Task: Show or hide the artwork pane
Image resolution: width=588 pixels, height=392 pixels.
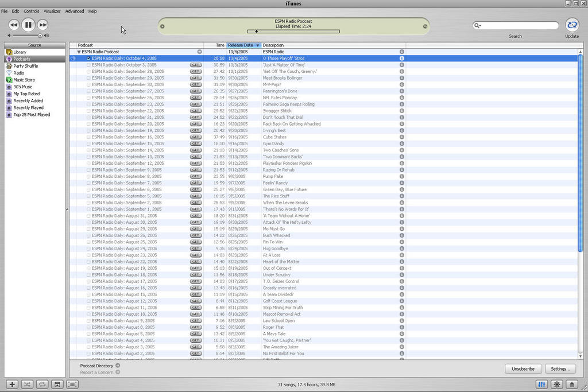Action: pyautogui.click(x=57, y=384)
